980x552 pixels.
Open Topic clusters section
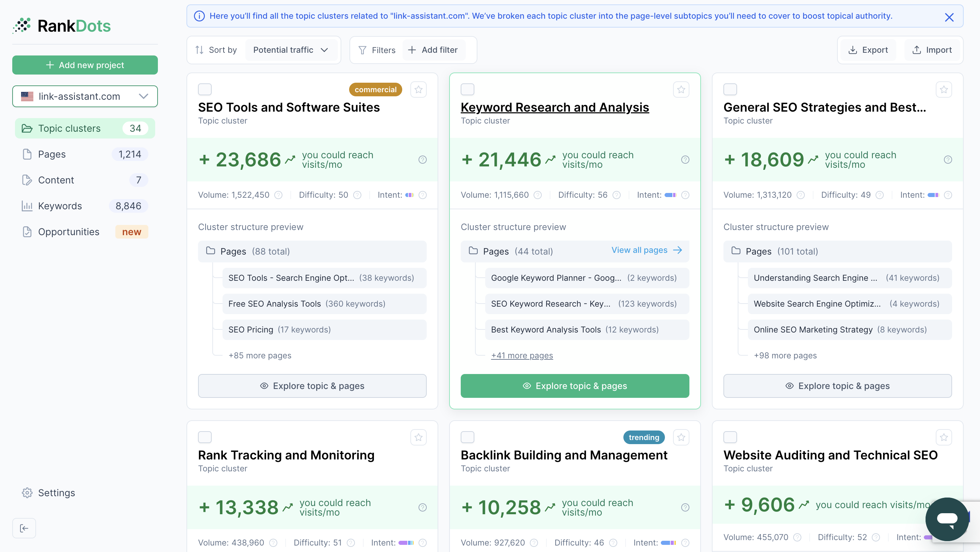85,128
